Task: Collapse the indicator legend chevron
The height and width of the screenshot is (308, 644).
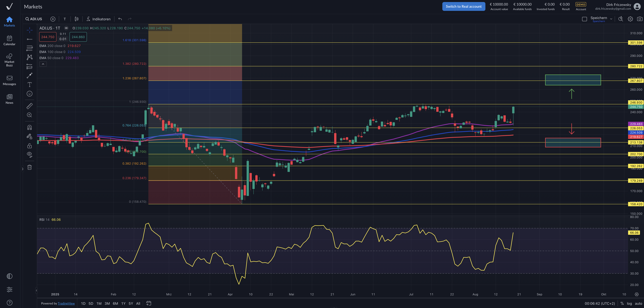Action: pyautogui.click(x=43, y=64)
